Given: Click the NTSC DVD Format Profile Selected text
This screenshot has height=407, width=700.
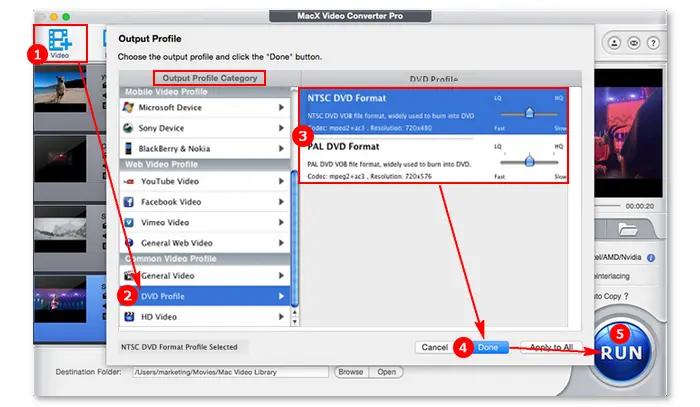Looking at the screenshot, I should point(179,347).
